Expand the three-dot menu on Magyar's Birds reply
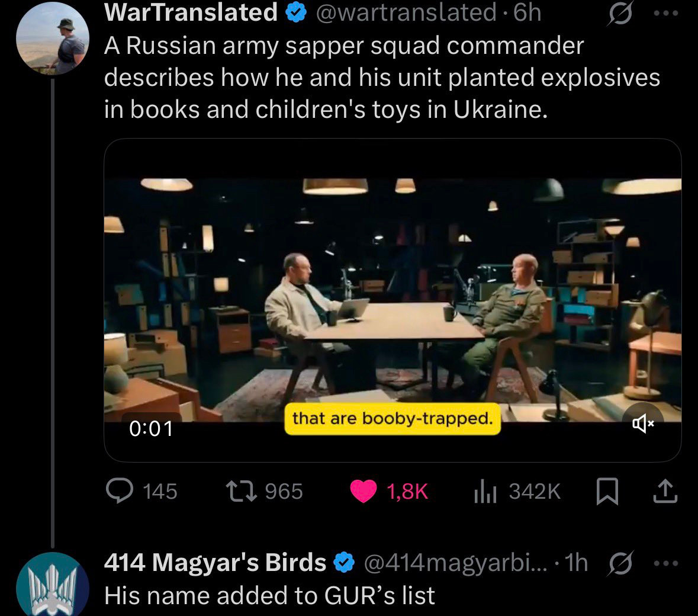The height and width of the screenshot is (616, 698). [x=666, y=563]
